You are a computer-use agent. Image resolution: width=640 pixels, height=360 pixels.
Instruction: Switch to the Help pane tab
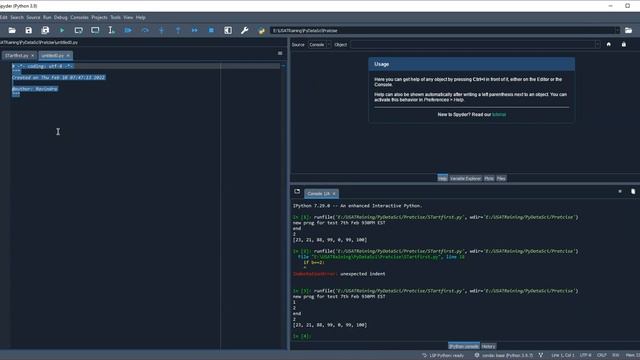442,178
